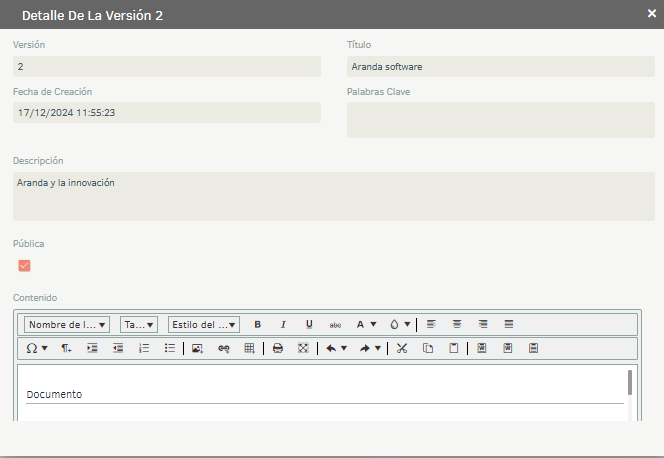Expand the symbol dropdown arrow

point(44,348)
